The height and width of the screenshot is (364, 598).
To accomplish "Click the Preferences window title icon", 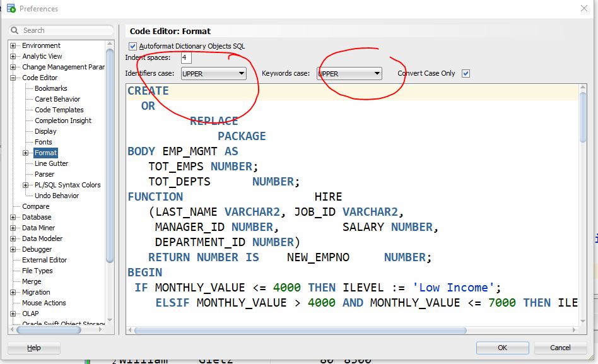I will tap(11, 9).
